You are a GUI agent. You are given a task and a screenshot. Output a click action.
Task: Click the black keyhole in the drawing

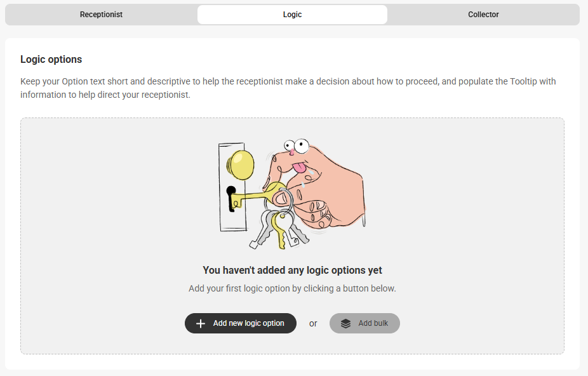231,199
